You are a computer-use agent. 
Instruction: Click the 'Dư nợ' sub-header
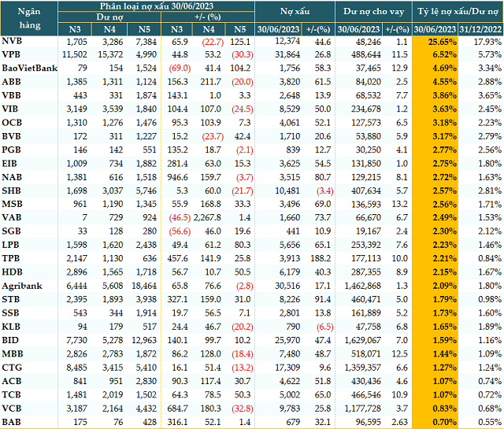coord(109,16)
